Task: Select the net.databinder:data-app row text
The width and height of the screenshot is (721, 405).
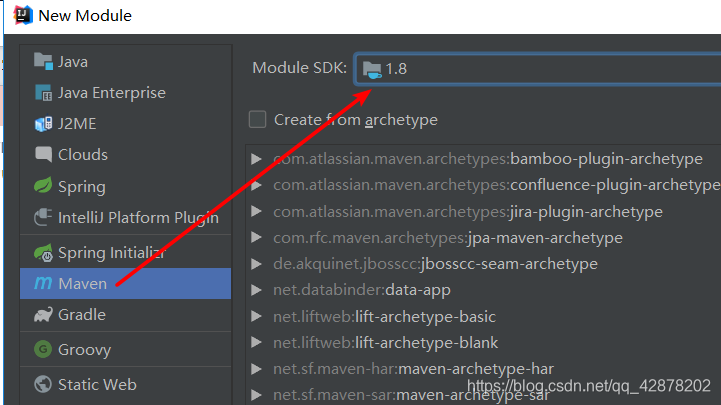Action: (x=362, y=290)
